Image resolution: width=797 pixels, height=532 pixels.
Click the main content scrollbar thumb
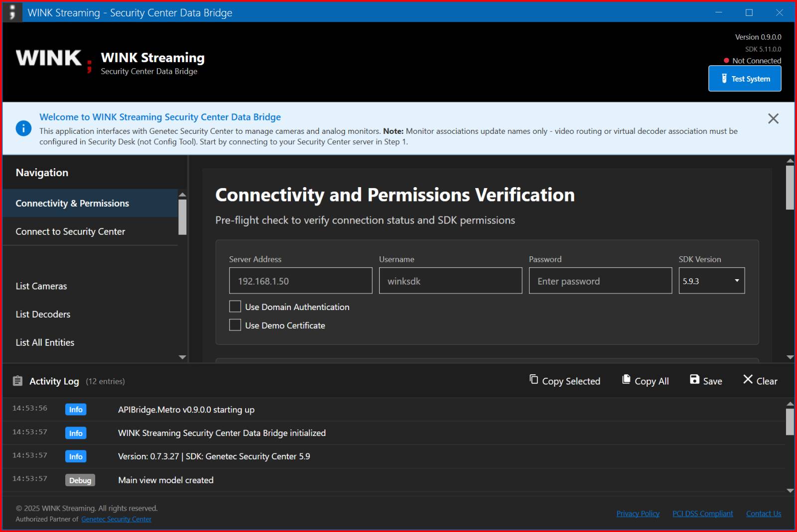pos(790,188)
